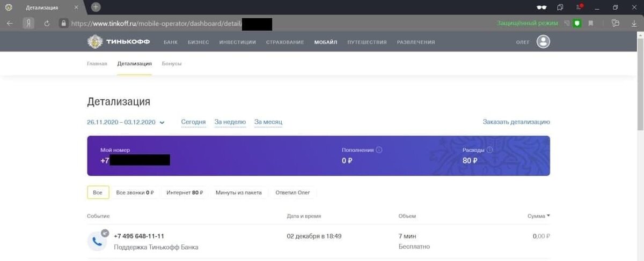Click the thumbs feedback icon beside Защищённый режим
The width and height of the screenshot is (644, 261).
tap(567, 23)
